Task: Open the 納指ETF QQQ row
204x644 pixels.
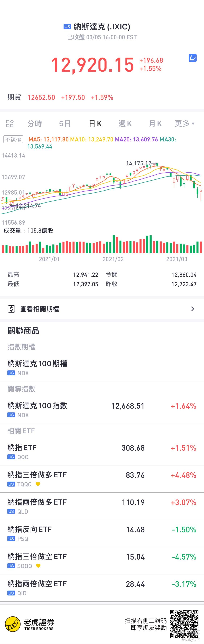Action: tap(102, 451)
